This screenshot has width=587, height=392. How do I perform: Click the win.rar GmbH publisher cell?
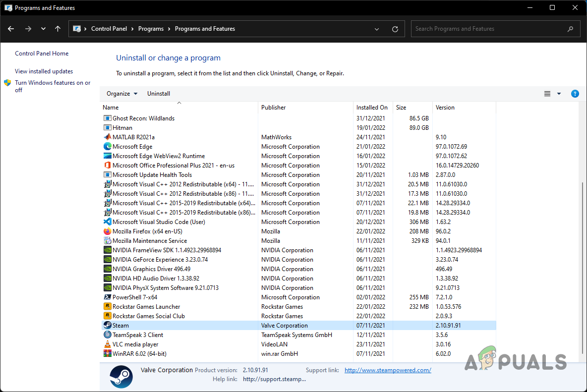(279, 353)
